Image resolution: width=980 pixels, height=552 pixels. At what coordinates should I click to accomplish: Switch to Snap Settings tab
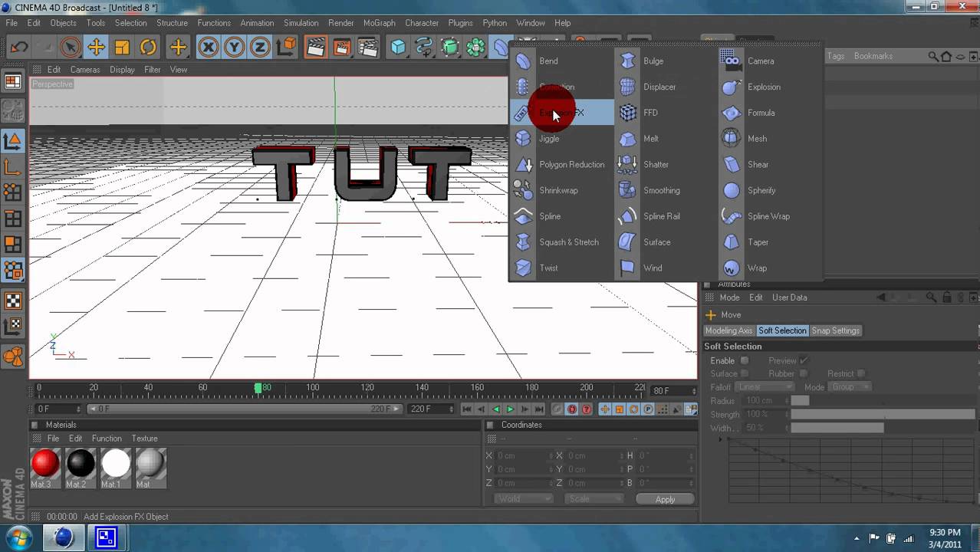835,330
